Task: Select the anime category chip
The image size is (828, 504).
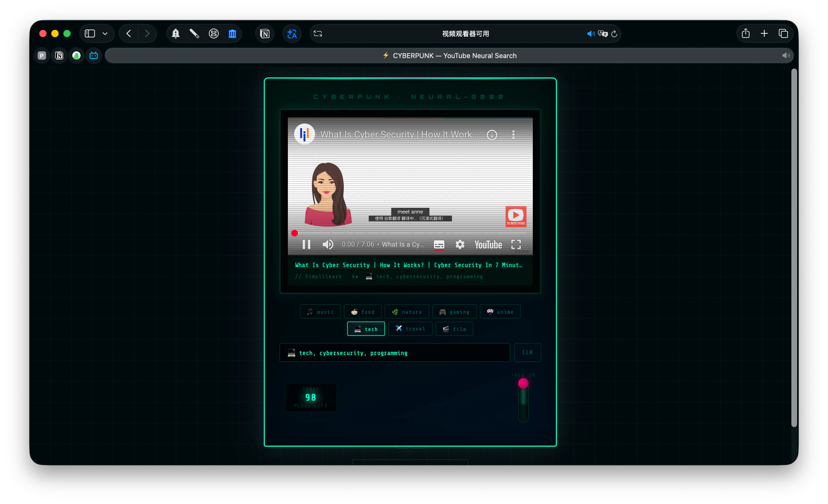Action: click(500, 311)
